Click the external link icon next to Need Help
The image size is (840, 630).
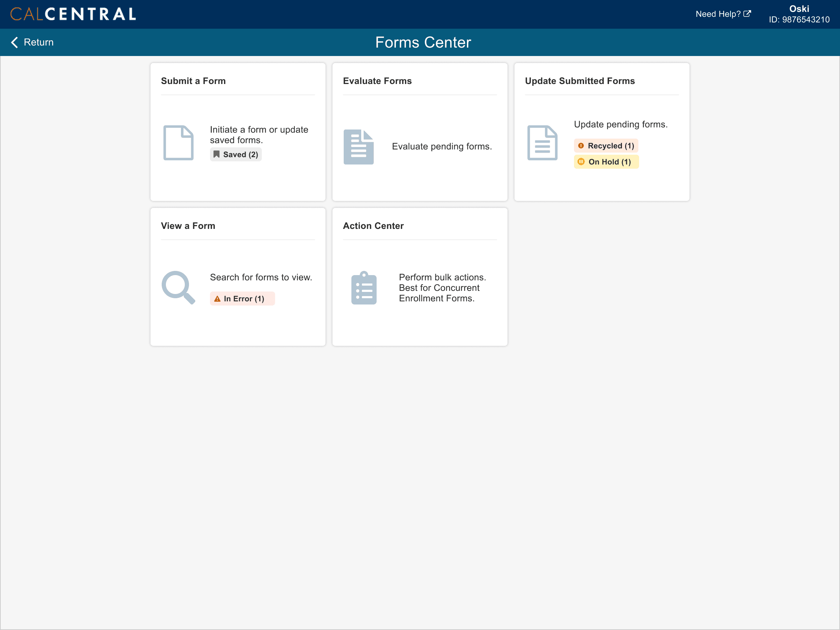pos(747,14)
